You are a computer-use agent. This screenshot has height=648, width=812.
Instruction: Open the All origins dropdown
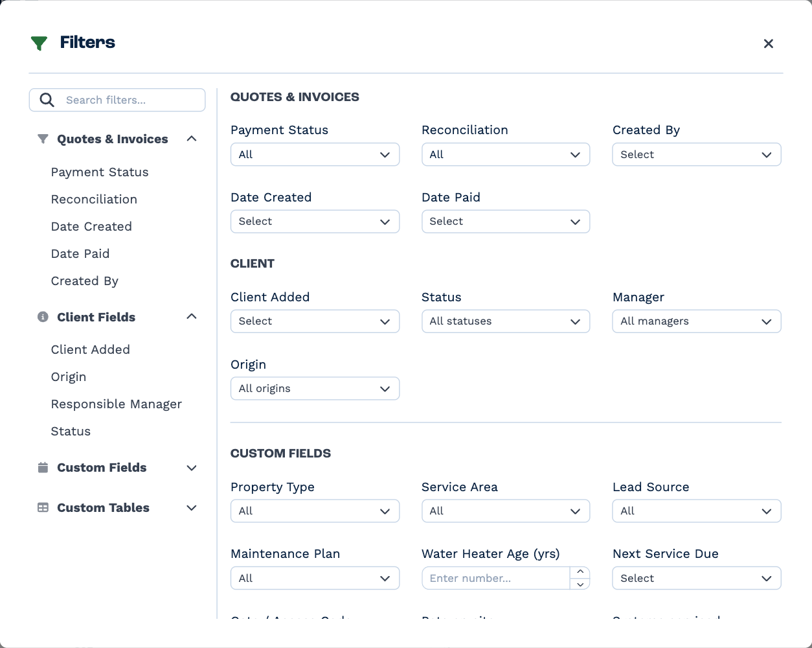(315, 389)
